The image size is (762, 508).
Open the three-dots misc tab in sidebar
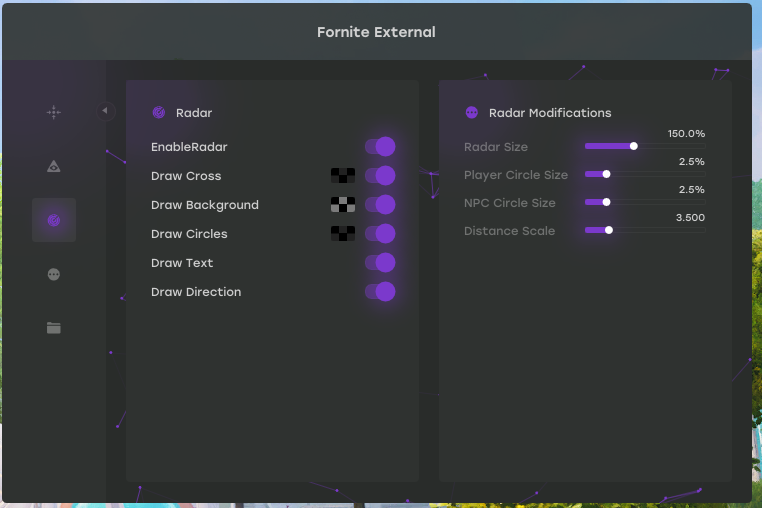click(x=53, y=274)
